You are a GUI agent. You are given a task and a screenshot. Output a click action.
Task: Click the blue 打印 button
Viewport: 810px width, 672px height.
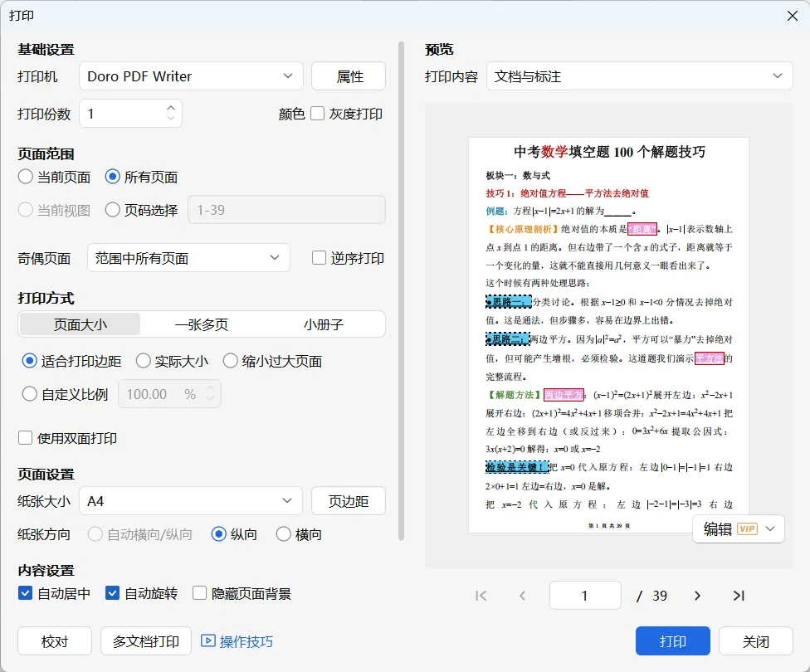pos(672,641)
